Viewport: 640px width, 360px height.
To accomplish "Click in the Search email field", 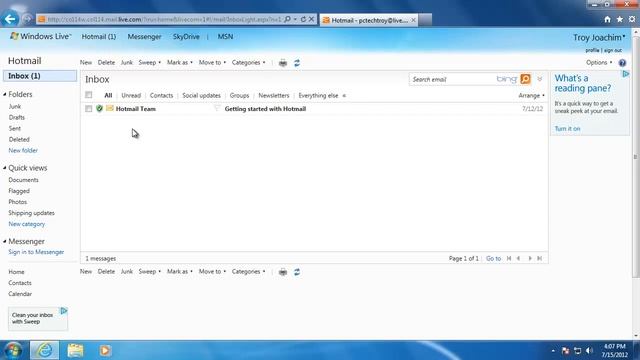I will [x=452, y=79].
